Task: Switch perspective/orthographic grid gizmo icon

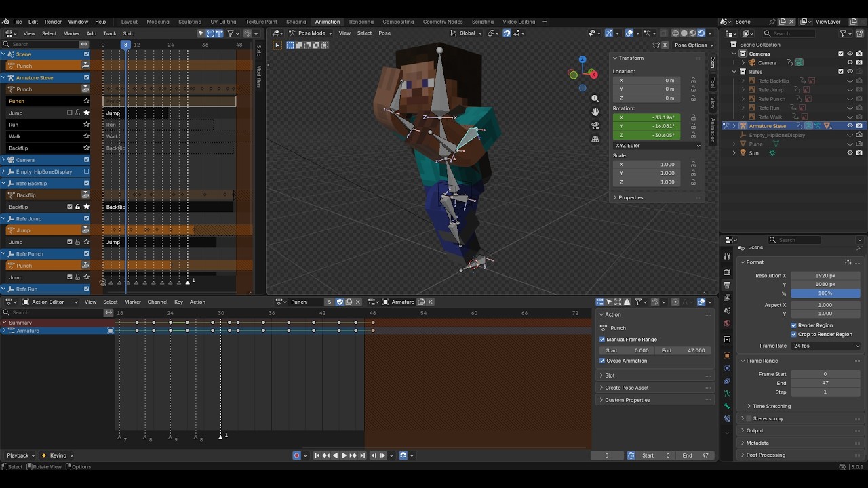Action: click(595, 139)
